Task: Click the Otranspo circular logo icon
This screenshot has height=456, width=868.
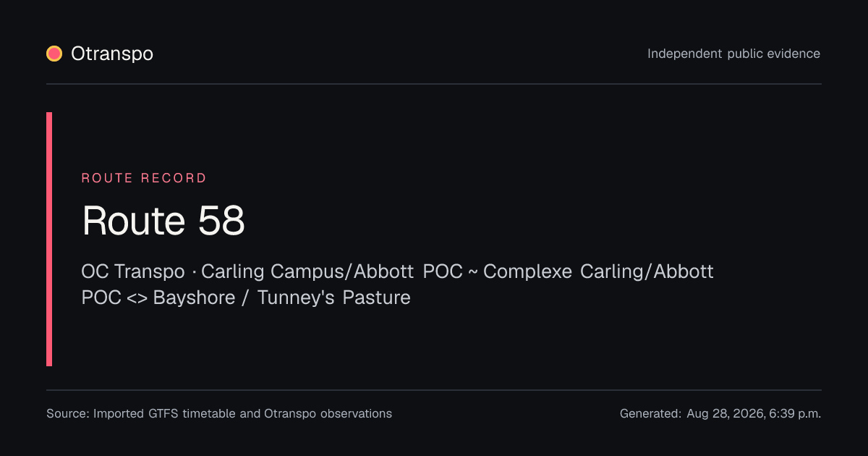Action: click(54, 54)
